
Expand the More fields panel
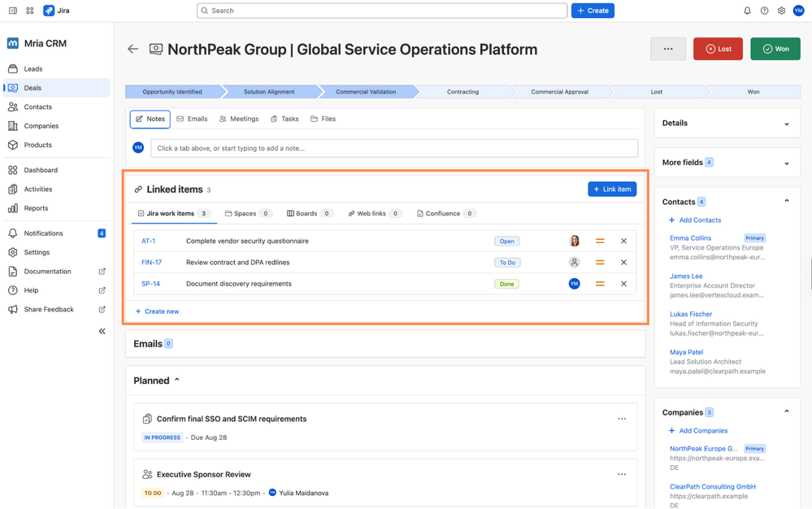[787, 163]
